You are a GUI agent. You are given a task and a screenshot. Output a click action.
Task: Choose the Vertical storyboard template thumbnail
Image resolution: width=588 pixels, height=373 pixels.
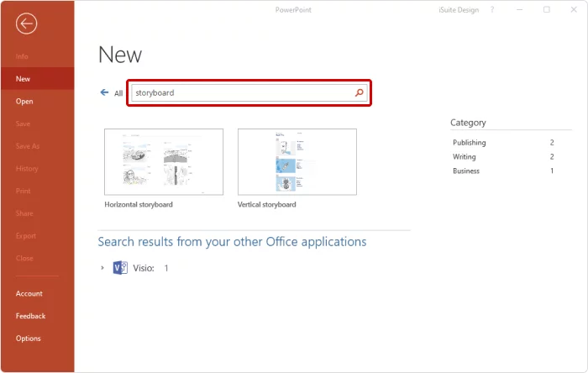click(297, 162)
